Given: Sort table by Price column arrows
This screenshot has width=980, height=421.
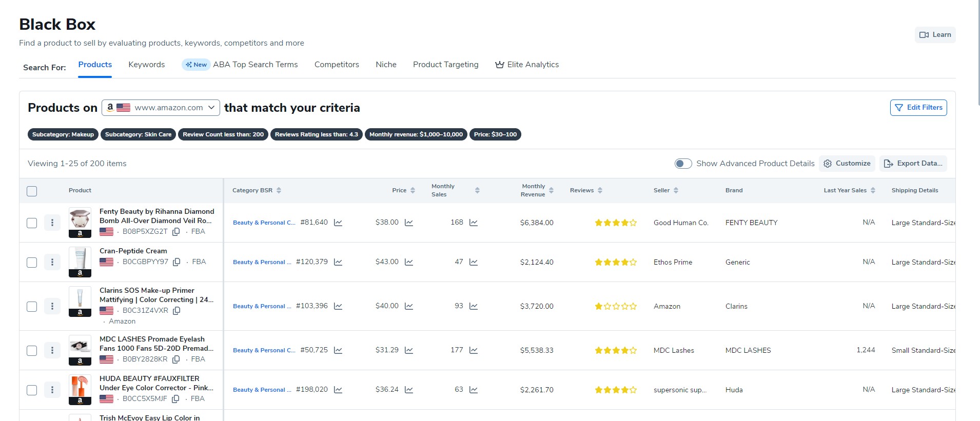Looking at the screenshot, I should 413,190.
